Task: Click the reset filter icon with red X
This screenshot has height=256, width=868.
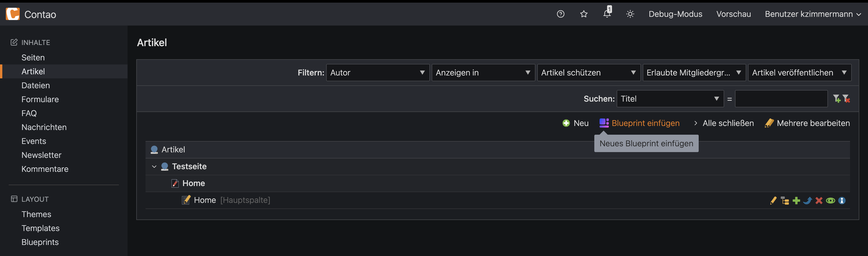Action: click(846, 99)
